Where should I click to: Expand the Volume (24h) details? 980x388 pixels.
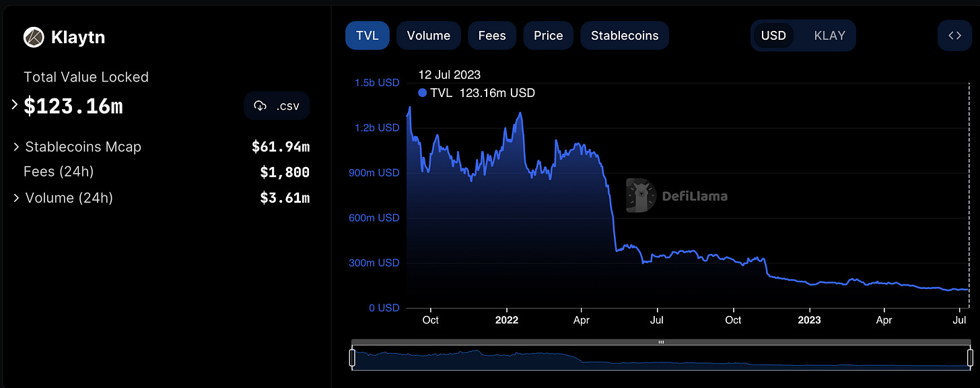tap(16, 198)
